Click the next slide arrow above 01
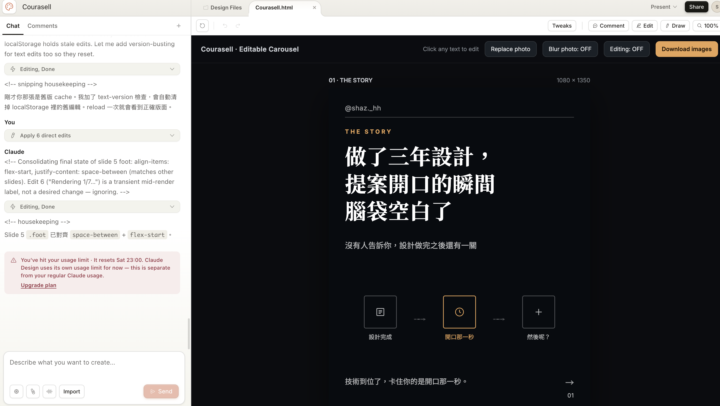 click(569, 382)
